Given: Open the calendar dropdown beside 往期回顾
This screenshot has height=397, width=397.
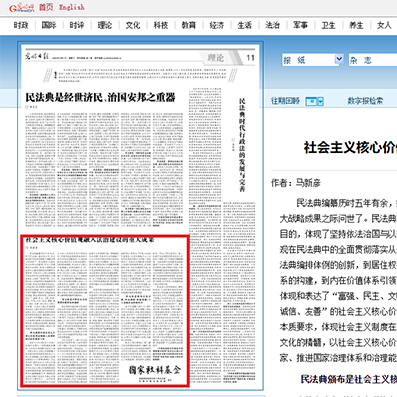Looking at the screenshot, I should pos(315,101).
